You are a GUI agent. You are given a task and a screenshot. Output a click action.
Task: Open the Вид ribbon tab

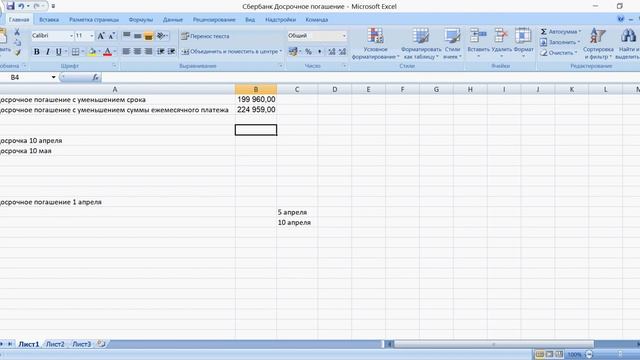(250, 20)
